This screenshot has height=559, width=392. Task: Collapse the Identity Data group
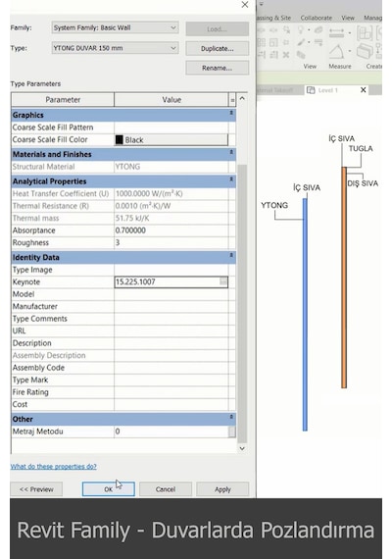click(x=231, y=255)
